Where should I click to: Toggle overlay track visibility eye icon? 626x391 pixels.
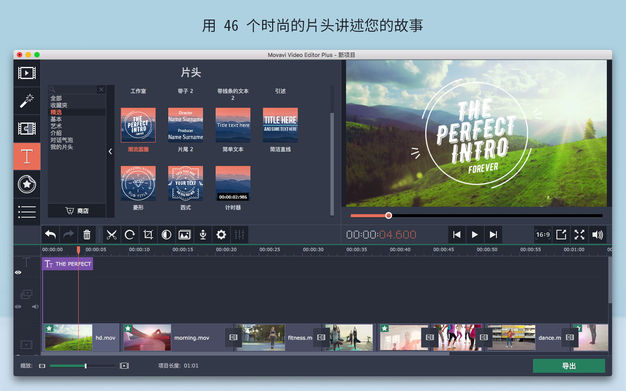coord(18,307)
